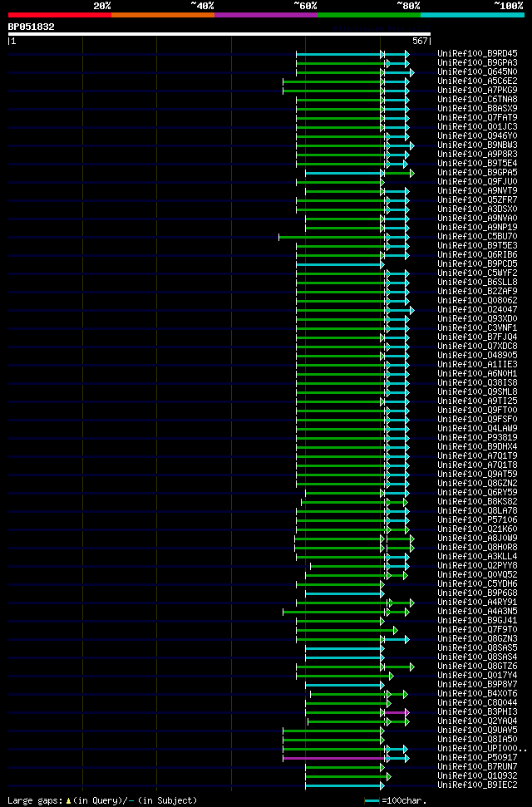Image resolution: width=532 pixels, height=807 pixels.
Task: Click the long purple bar in P50917 row
Action: (x=334, y=759)
